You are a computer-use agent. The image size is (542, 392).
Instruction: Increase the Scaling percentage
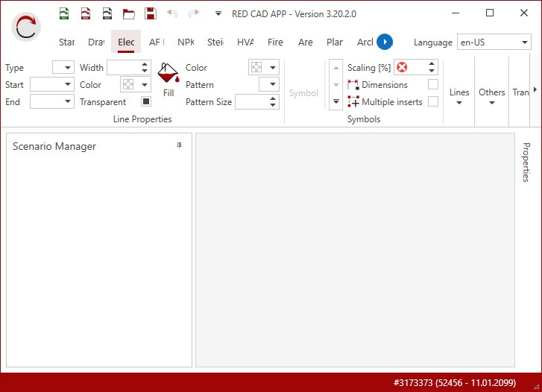(x=432, y=64)
